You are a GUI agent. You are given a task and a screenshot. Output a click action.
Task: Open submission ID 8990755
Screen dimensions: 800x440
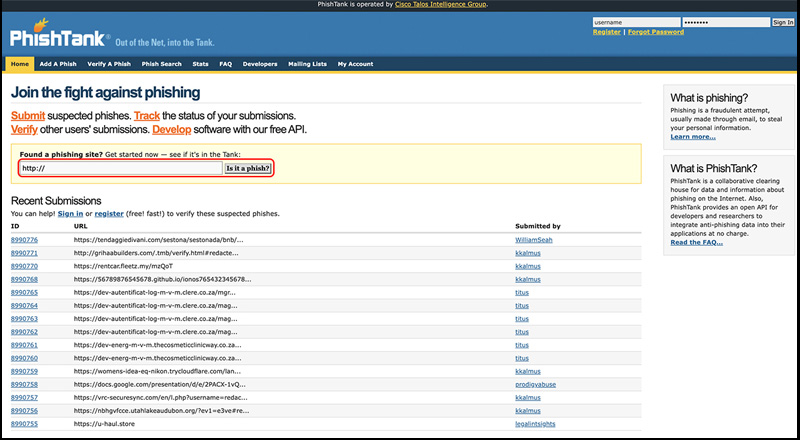[24, 424]
